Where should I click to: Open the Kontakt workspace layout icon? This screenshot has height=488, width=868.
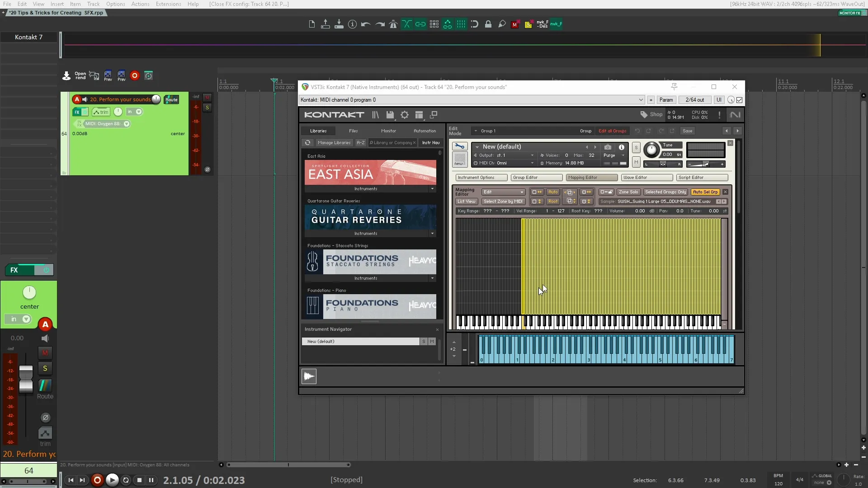click(x=419, y=115)
